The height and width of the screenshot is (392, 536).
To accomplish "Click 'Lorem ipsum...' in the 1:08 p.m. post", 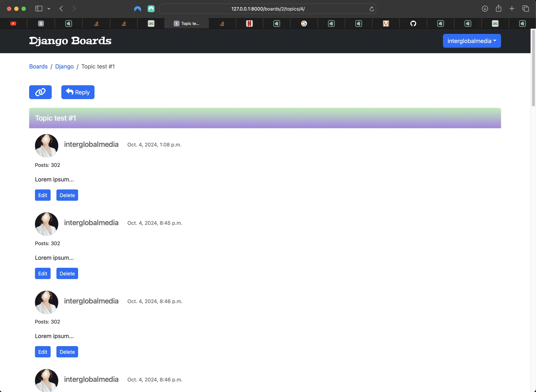I will (x=54, y=179).
